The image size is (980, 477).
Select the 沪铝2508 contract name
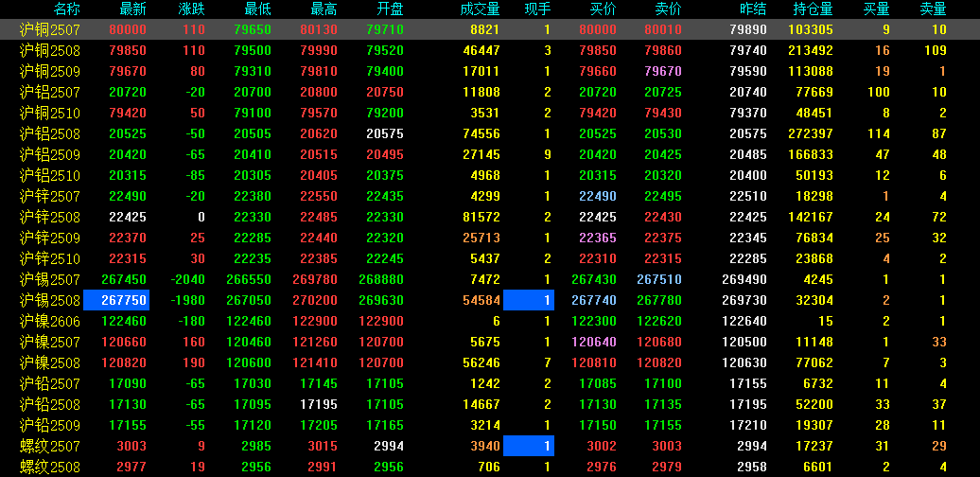tap(49, 133)
